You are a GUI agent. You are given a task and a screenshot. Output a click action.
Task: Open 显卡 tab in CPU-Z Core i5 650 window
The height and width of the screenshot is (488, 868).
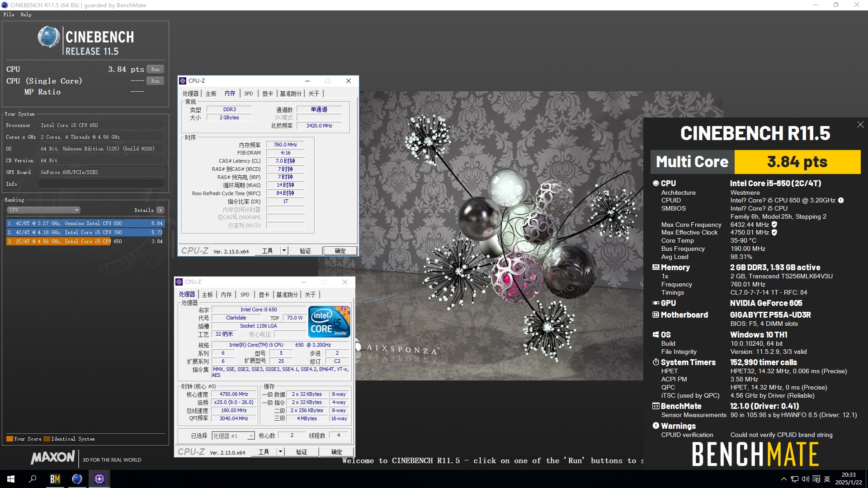(264, 295)
